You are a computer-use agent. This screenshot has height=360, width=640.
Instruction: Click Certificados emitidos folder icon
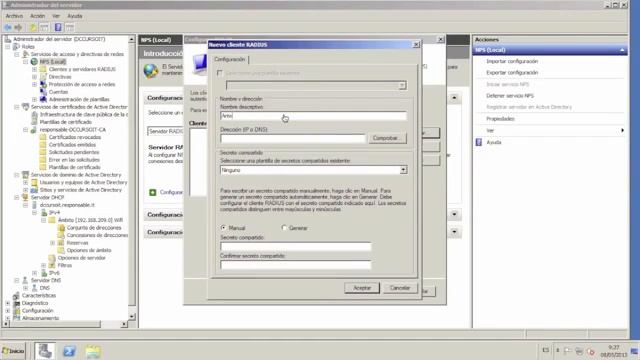(x=43, y=144)
